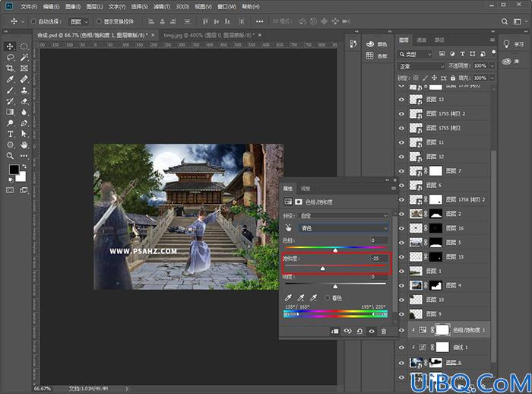Image resolution: width=532 pixels, height=394 pixels.
Task: Click the lock all padlock icon
Action: click(453, 78)
